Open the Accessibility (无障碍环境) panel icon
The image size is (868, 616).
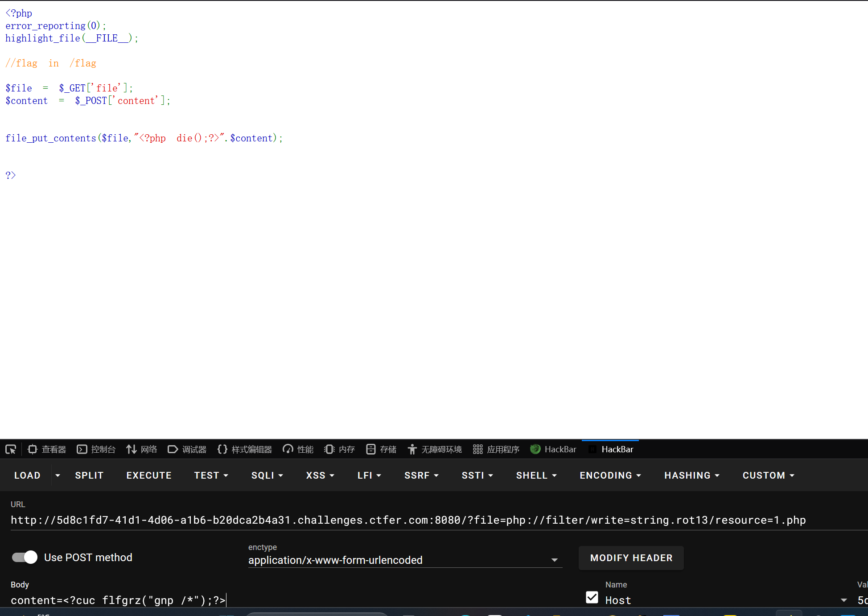point(412,449)
